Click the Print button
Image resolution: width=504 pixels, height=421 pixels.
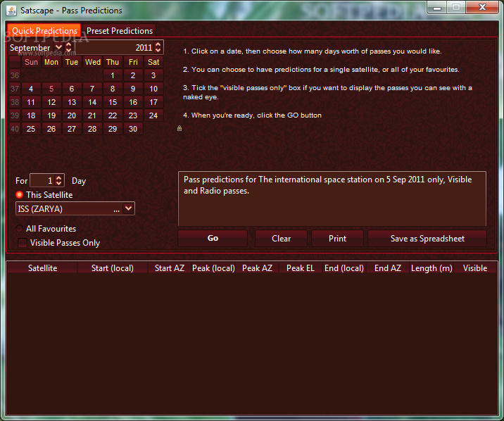[x=337, y=239]
